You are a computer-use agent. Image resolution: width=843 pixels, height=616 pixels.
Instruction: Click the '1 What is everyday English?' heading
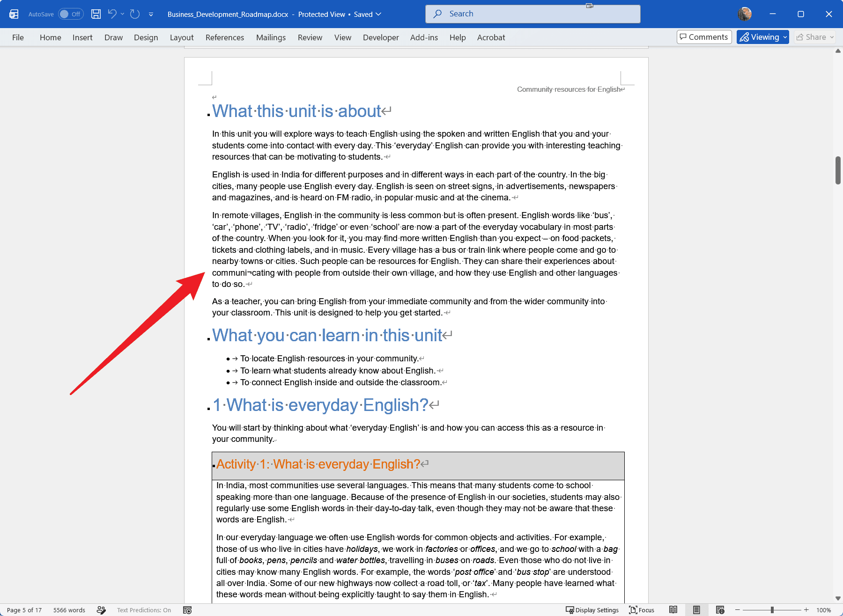(321, 405)
